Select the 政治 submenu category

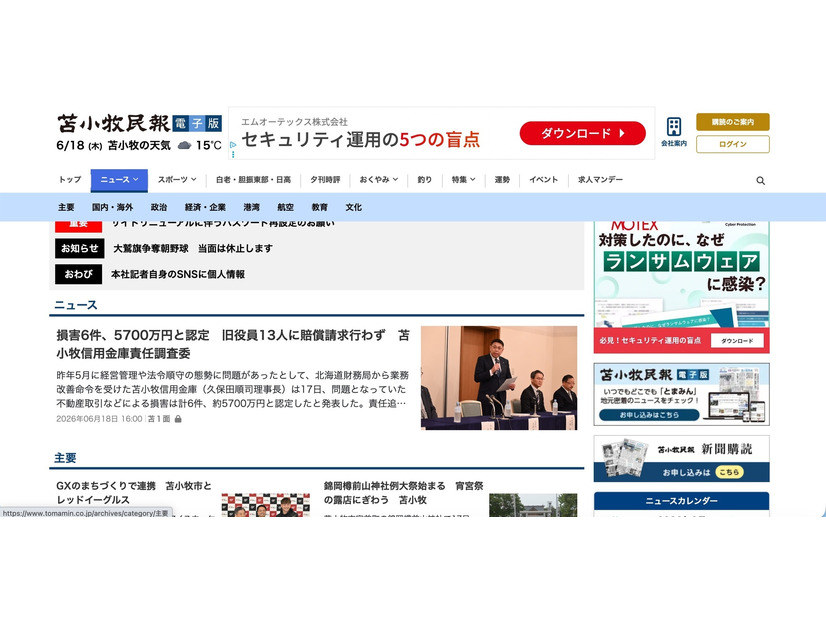click(x=159, y=208)
